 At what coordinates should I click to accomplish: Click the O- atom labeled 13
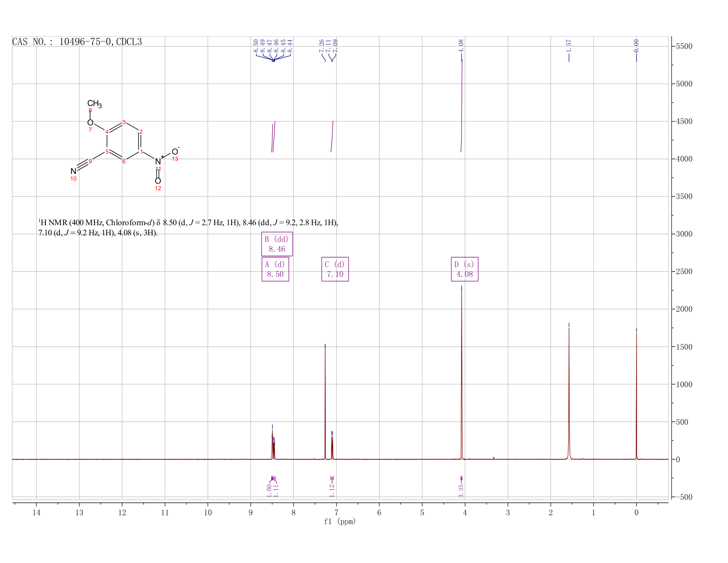[x=175, y=152]
